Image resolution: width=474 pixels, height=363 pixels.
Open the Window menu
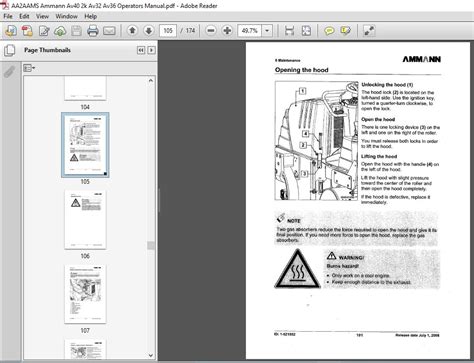click(x=66, y=16)
